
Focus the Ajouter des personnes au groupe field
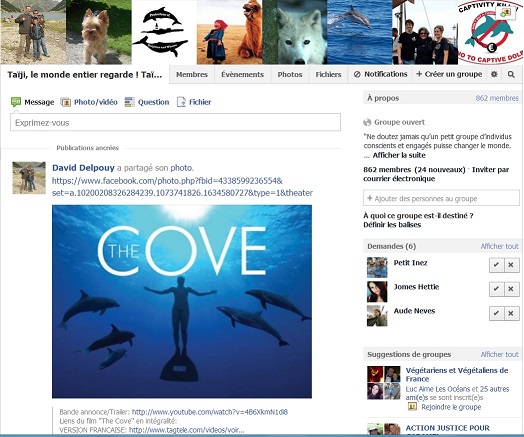click(x=441, y=198)
